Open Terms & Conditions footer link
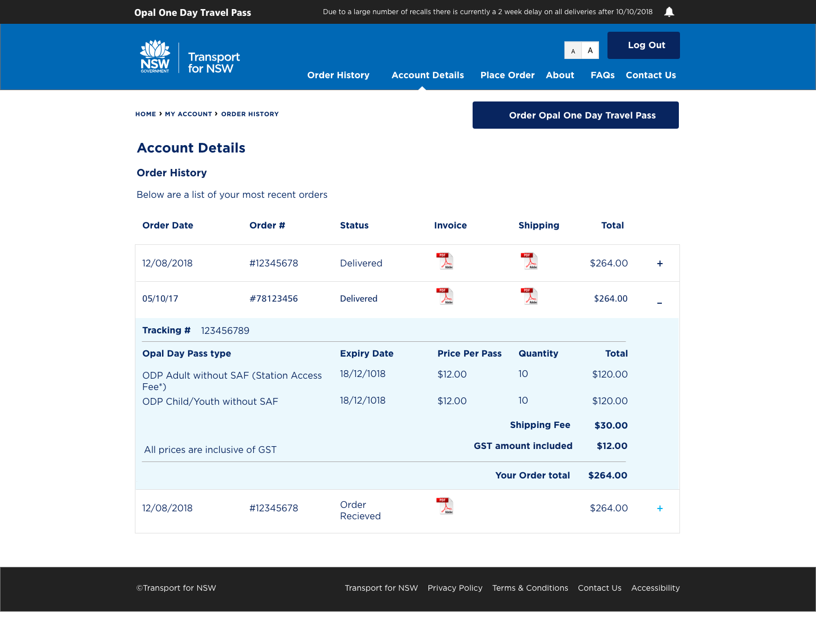The height and width of the screenshot is (644, 816). [530, 588]
